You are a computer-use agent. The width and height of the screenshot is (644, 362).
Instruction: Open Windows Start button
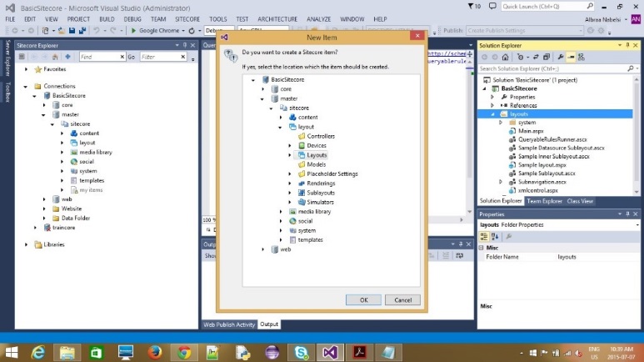pyautogui.click(x=12, y=353)
